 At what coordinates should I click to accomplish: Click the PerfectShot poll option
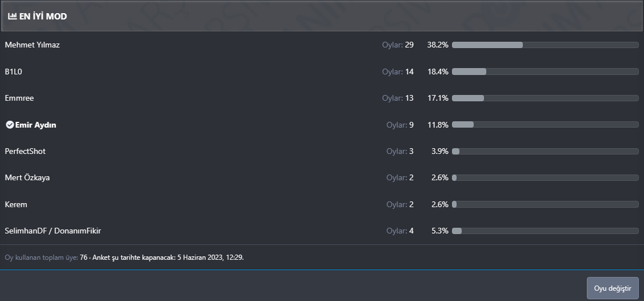pos(25,151)
